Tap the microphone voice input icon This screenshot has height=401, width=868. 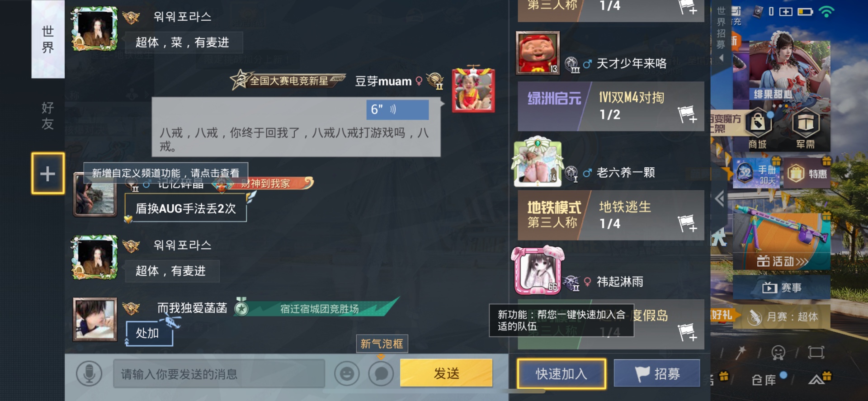pos(89,374)
